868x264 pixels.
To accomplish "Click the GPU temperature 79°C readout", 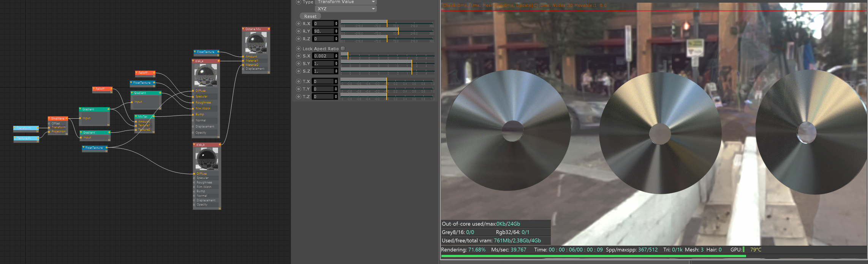I will coord(756,250).
